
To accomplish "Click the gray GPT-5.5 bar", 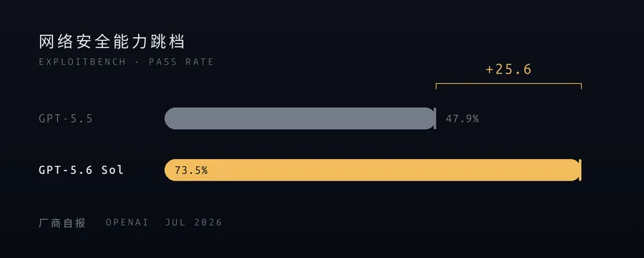I will pyautogui.click(x=300, y=118).
